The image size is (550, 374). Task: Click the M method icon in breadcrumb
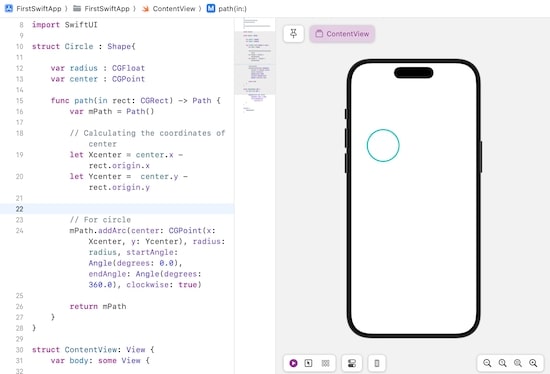coord(210,8)
